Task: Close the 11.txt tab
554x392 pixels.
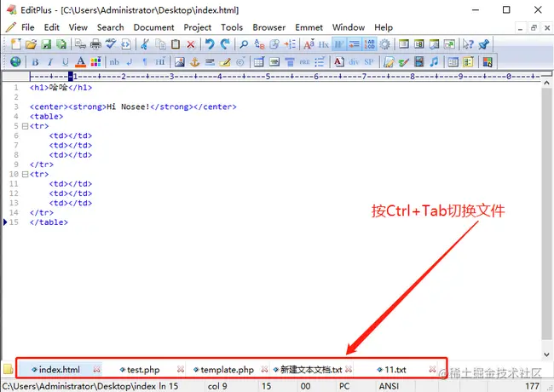Action: pos(432,369)
